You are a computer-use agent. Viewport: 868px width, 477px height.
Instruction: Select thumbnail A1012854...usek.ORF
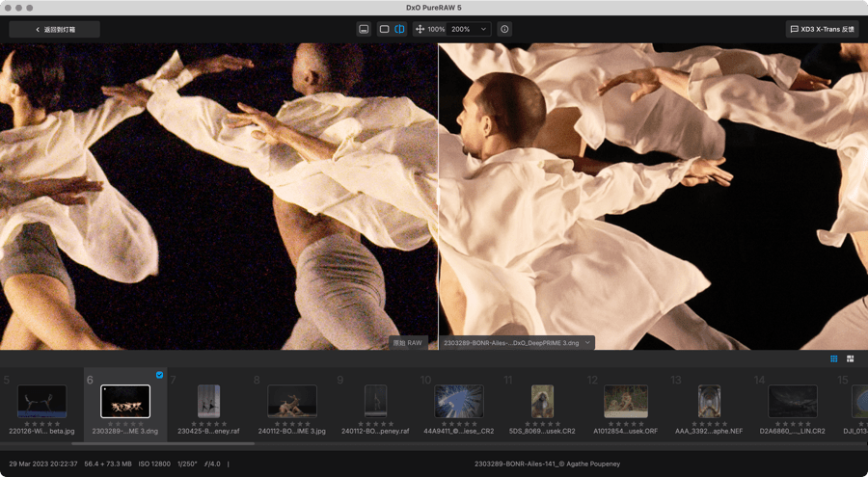coord(626,401)
